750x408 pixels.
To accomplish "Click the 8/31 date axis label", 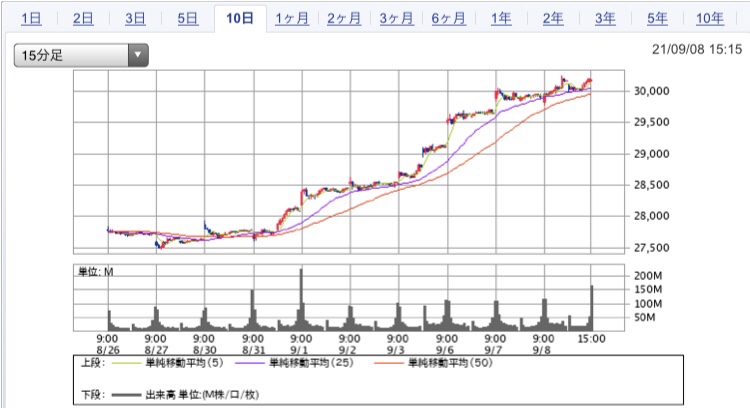I will [254, 350].
